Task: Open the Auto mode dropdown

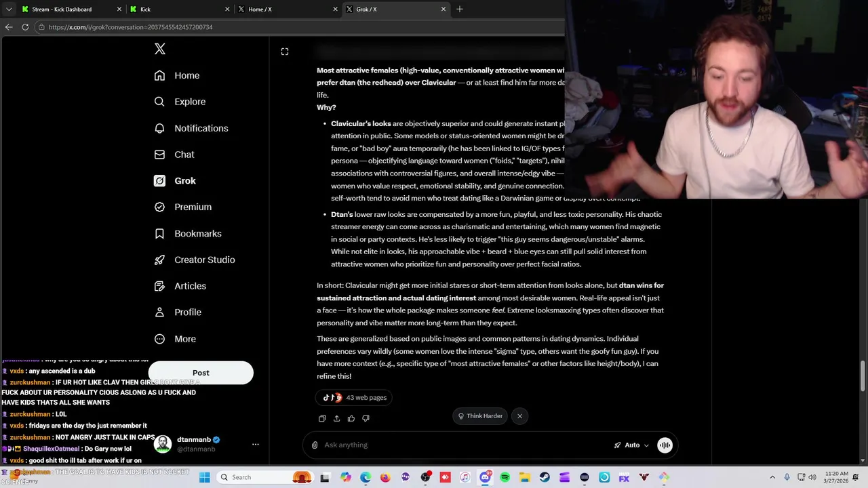Action: (x=631, y=445)
